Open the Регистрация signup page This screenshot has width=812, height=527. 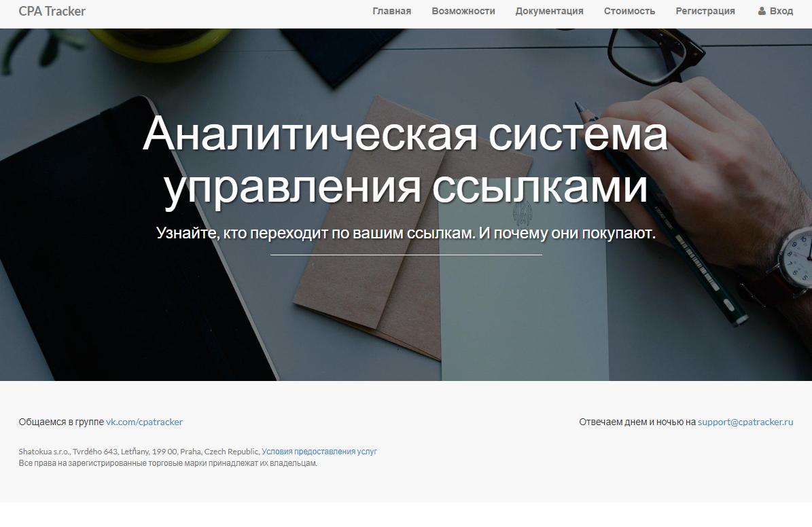pyautogui.click(x=705, y=11)
